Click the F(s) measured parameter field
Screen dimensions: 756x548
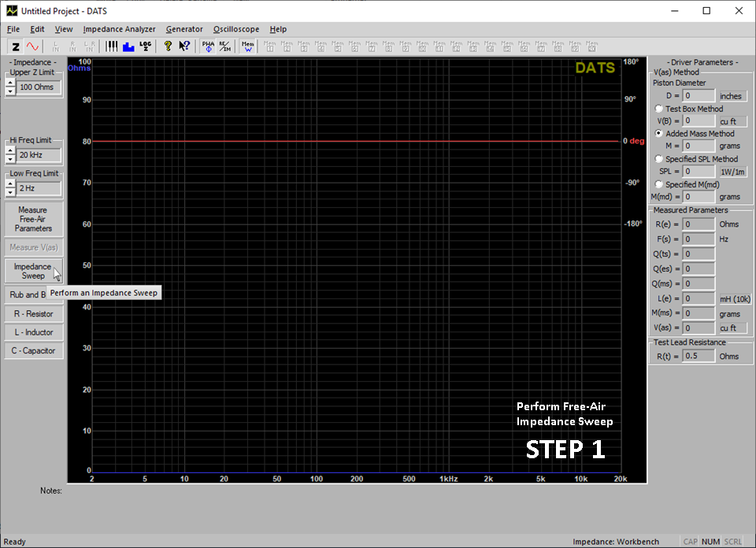pyautogui.click(x=699, y=239)
